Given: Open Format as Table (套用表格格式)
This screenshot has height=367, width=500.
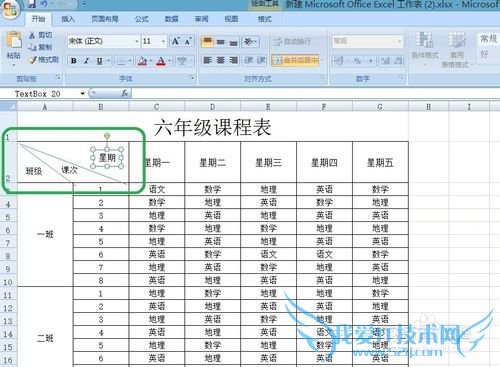Looking at the screenshot, I should pyautogui.click(x=456, y=49).
